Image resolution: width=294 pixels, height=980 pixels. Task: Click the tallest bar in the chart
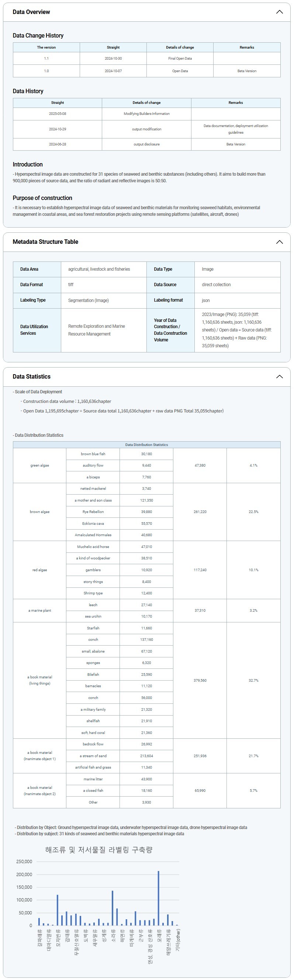(158, 898)
